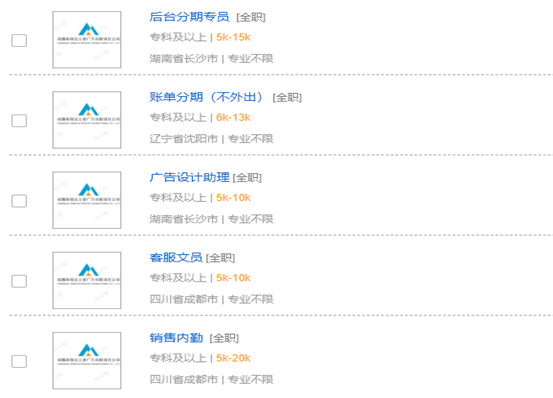Open the 后台分期专员 job title link
The image size is (553, 398).
click(x=189, y=17)
